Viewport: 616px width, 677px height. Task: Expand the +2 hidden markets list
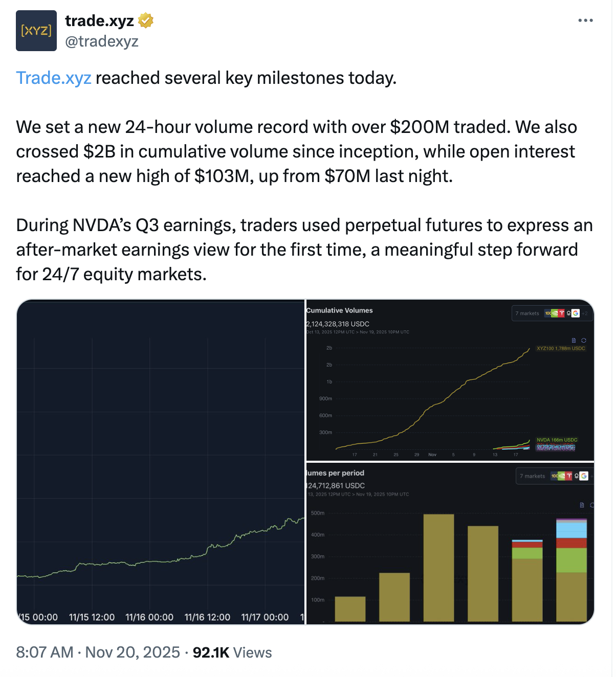coord(585,313)
